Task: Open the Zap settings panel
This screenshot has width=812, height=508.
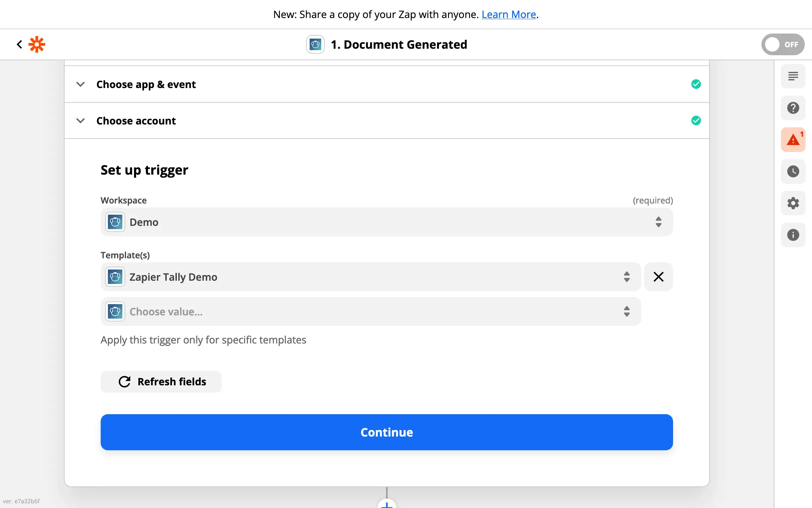Action: (793, 203)
